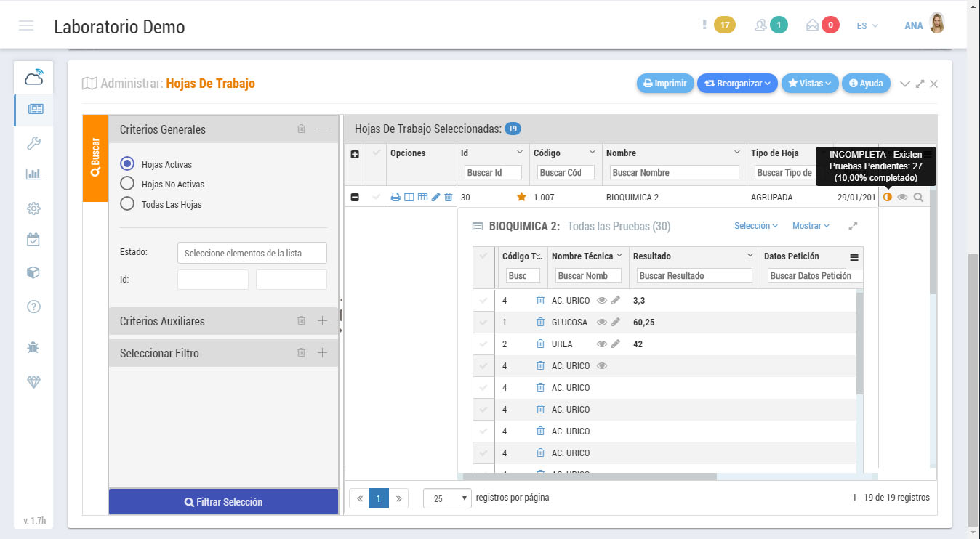Delete the GLUCOSA test row via trash icon
The height and width of the screenshot is (539, 980).
pyautogui.click(x=540, y=323)
